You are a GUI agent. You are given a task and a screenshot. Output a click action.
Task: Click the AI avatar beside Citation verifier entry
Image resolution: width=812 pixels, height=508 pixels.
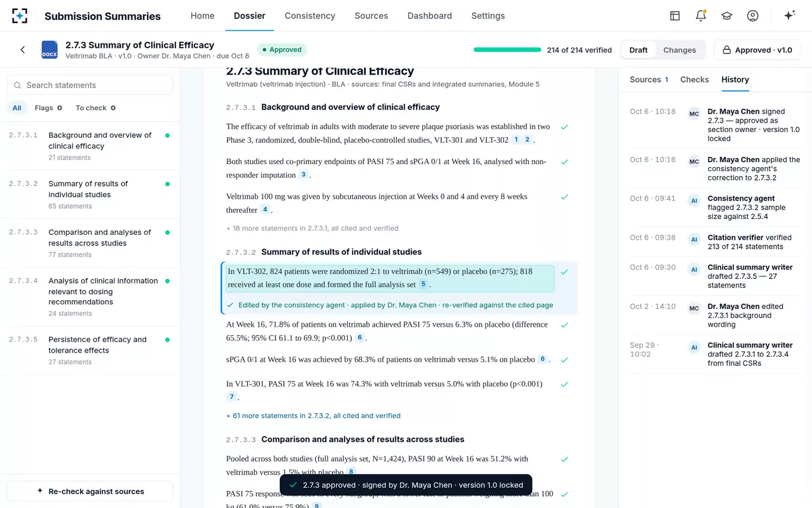(694, 239)
